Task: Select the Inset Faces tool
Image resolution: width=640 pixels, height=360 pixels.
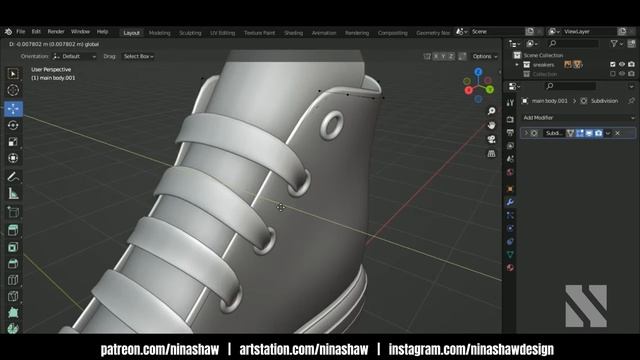Action: [x=13, y=247]
